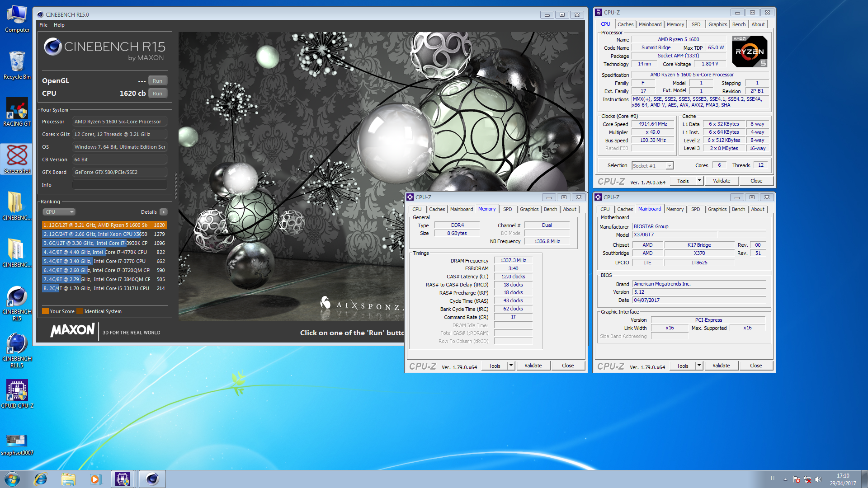Image resolution: width=868 pixels, height=488 pixels.
Task: Open the Cinebench File menu
Action: [x=43, y=25]
